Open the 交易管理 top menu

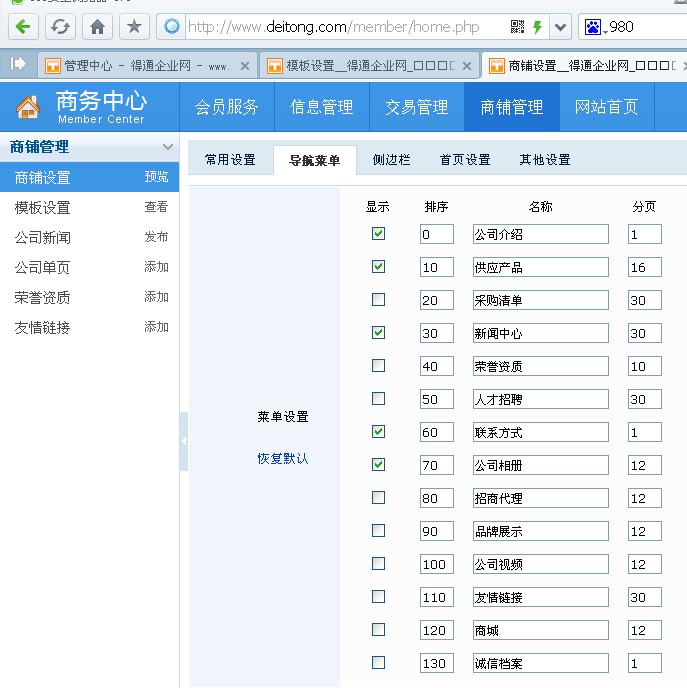pos(417,107)
